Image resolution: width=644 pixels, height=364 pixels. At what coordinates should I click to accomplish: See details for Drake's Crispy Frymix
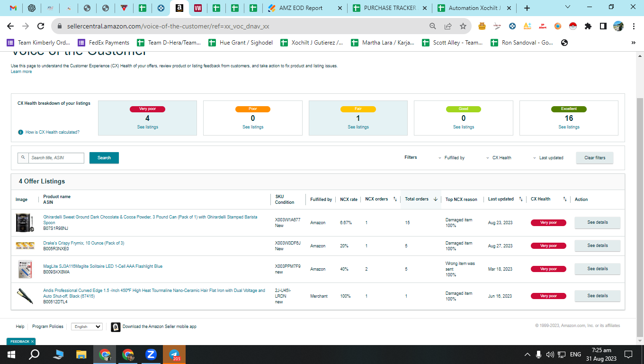click(597, 246)
